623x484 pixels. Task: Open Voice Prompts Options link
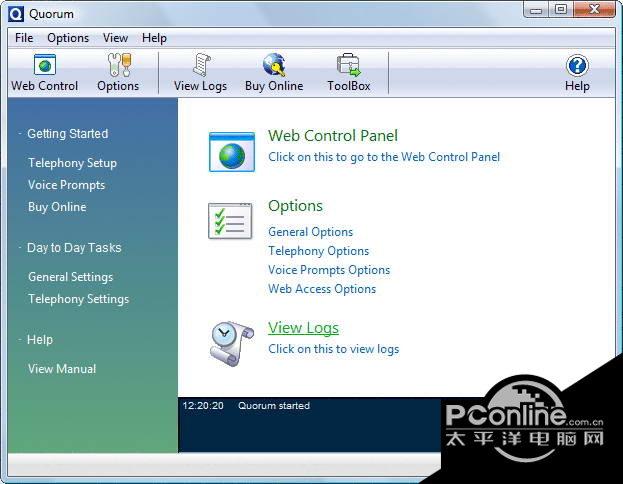click(x=329, y=270)
